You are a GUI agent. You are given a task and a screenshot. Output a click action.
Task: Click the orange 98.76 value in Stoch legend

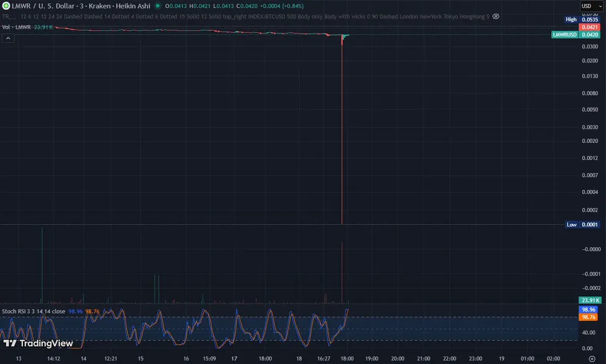click(x=92, y=311)
